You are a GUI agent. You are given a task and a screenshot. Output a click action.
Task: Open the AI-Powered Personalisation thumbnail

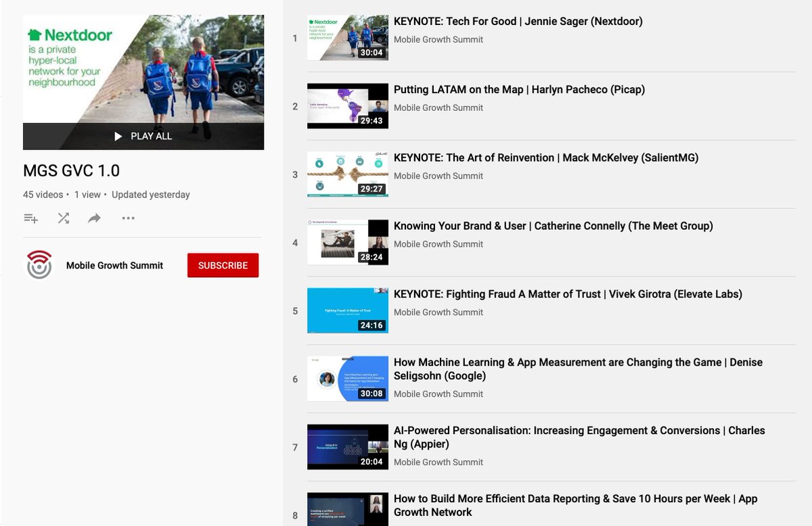click(x=348, y=448)
